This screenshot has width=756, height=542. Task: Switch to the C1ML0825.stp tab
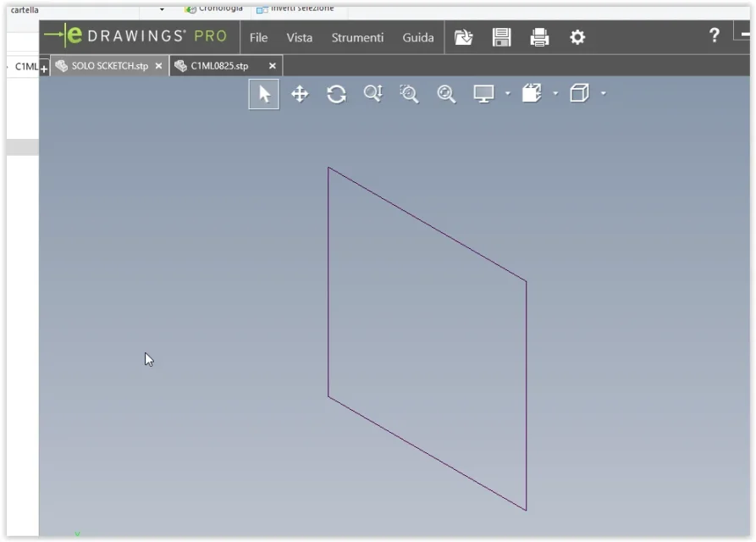pos(219,66)
